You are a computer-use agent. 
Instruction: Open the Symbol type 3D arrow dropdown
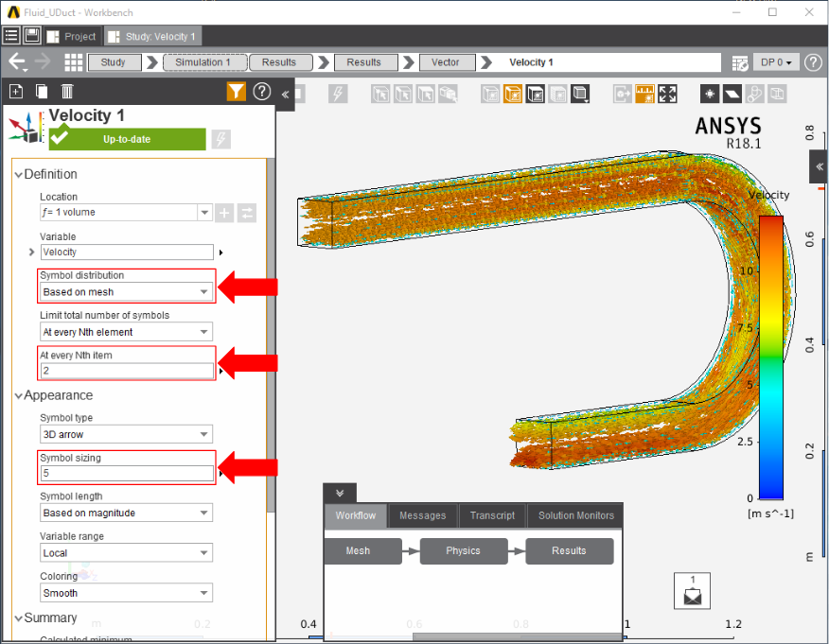127,434
